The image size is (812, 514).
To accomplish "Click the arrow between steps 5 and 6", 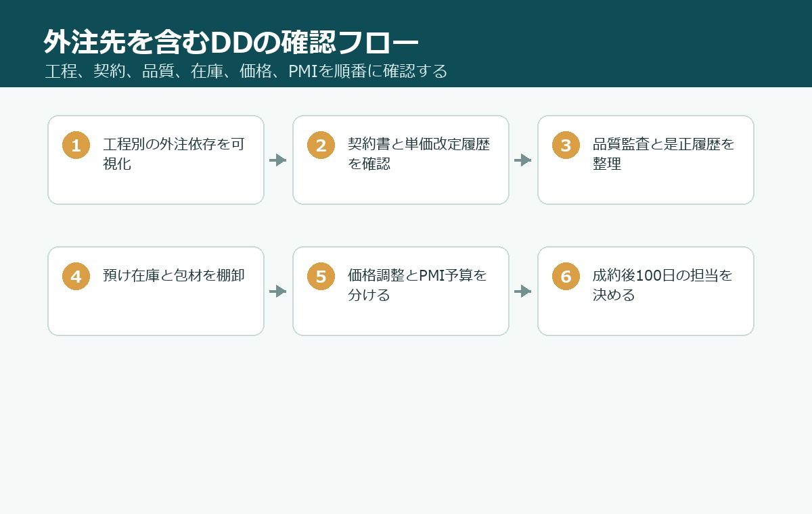I will coord(523,291).
